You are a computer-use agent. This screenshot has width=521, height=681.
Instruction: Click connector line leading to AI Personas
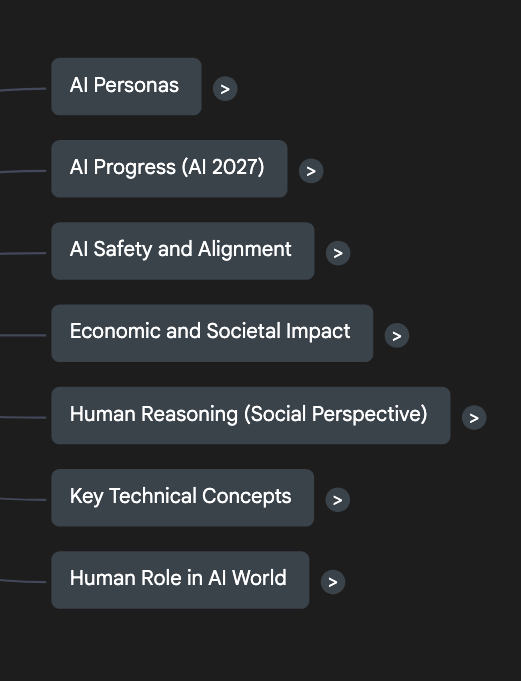[x=23, y=89]
